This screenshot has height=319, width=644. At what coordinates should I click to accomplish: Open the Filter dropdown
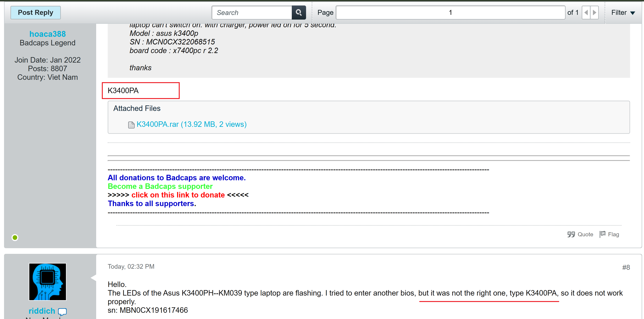tap(623, 12)
